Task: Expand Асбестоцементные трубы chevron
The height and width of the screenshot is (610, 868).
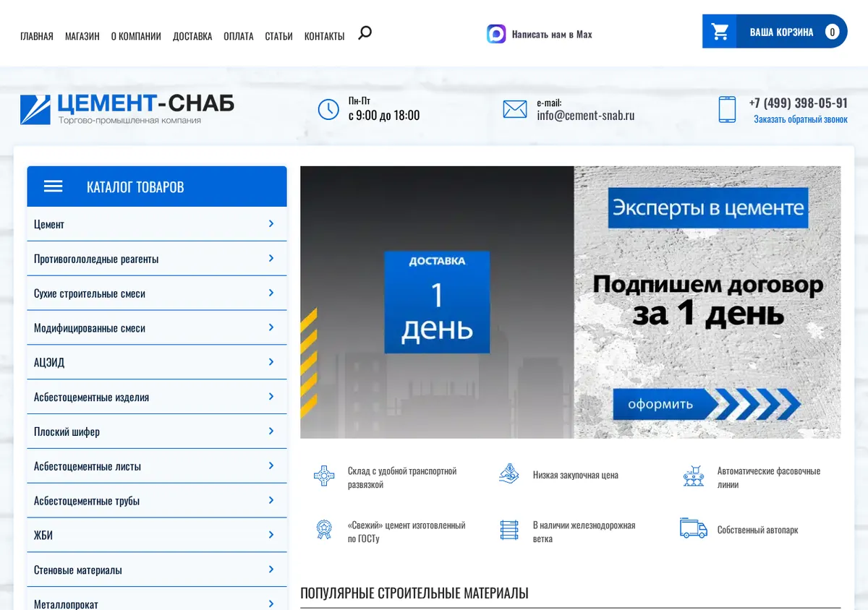Action: pos(271,500)
